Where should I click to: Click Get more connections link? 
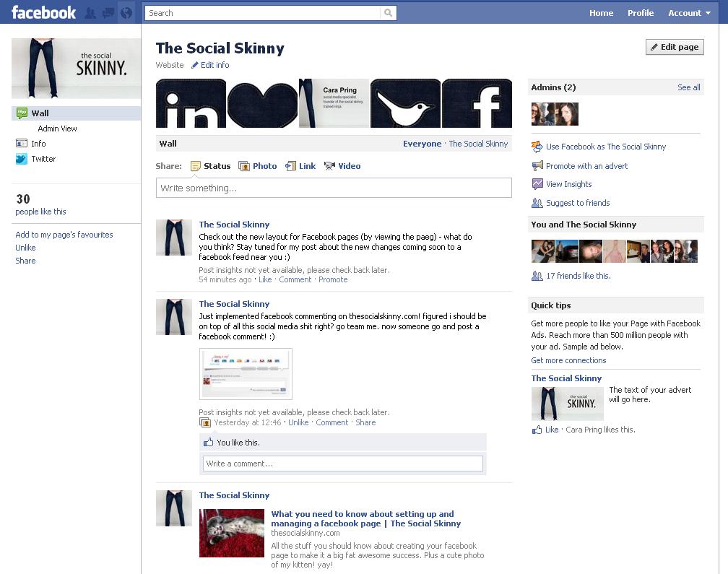[x=569, y=360]
